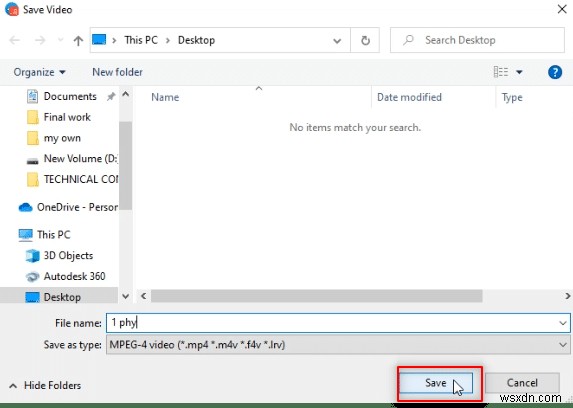Click the Save Video app icon
573x408 pixels.
tap(12, 9)
